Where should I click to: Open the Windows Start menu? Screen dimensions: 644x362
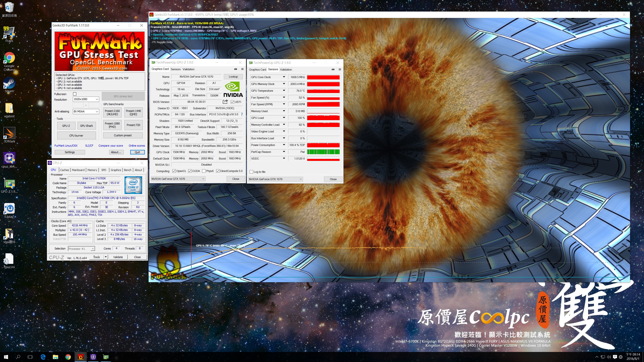pos(6,357)
